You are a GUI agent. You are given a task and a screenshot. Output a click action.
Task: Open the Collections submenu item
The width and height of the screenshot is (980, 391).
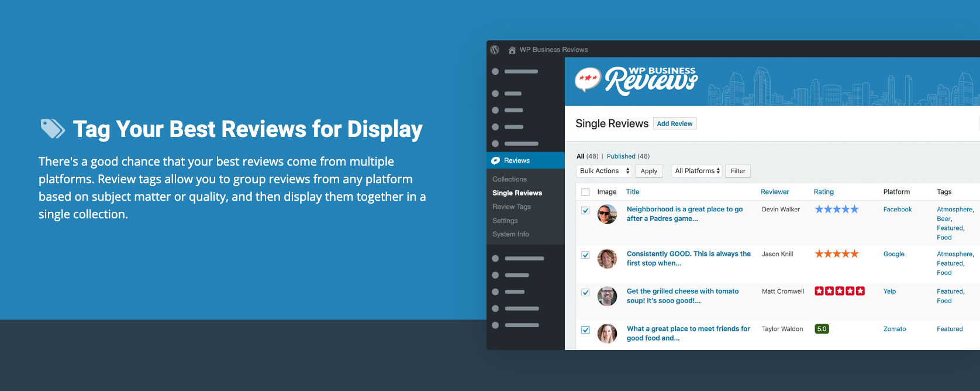point(510,179)
